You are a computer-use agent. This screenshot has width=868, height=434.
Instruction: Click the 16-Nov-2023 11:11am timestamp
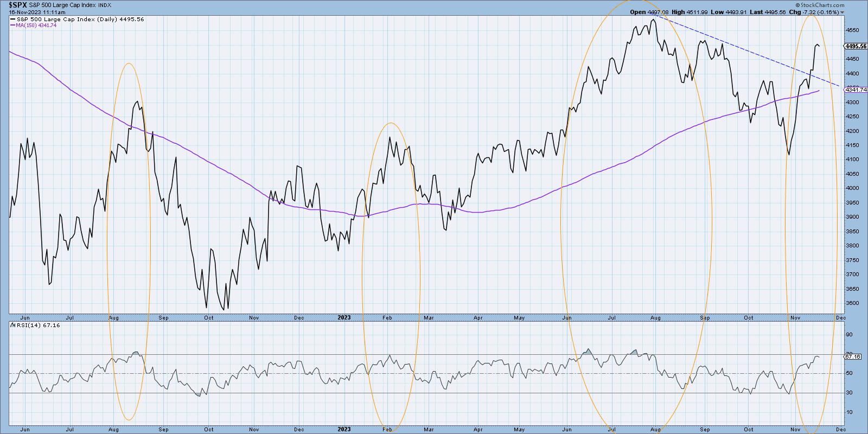[x=37, y=12]
